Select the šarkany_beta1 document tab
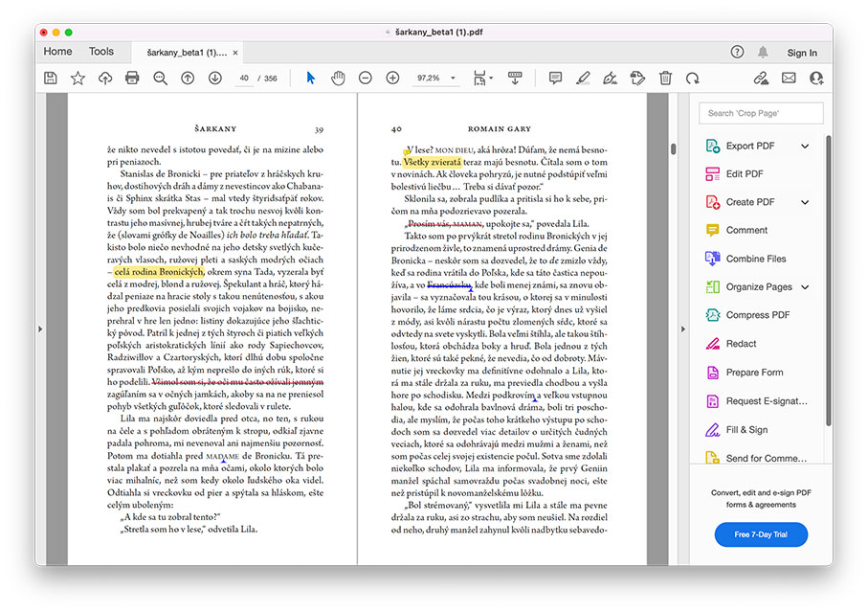The image size is (868, 612). coord(187,53)
